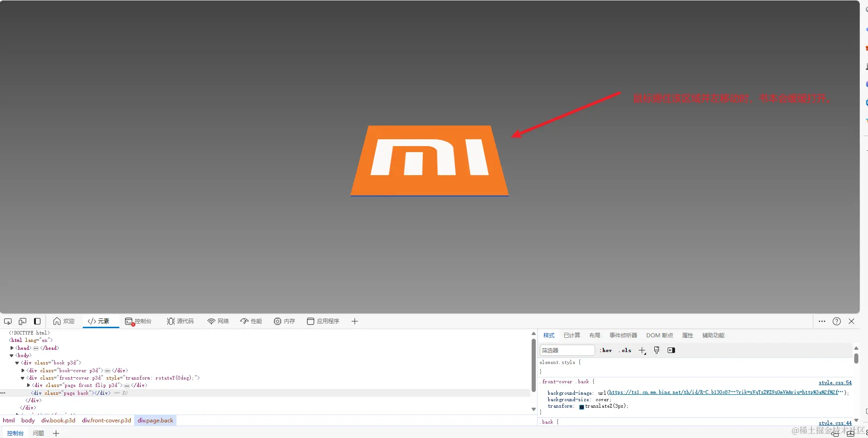Select the 样式 (Styles) pane tab
The height and width of the screenshot is (438, 868).
(x=549, y=336)
